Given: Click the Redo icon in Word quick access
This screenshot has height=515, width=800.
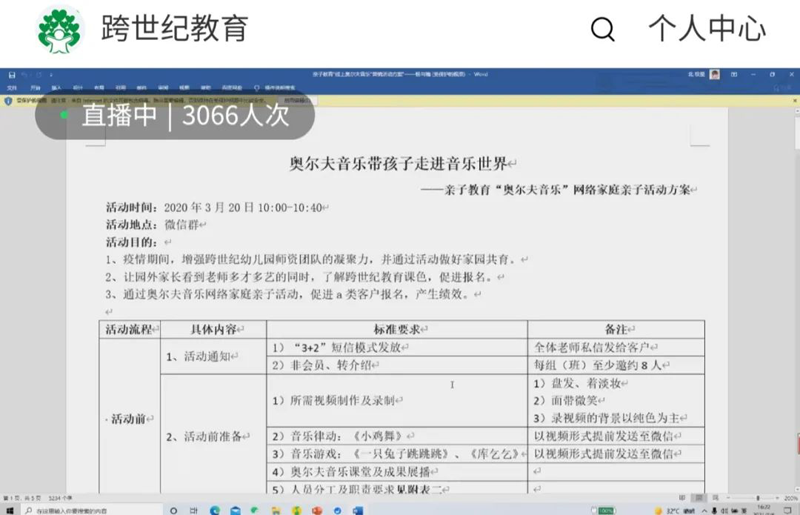Looking at the screenshot, I should coord(38,75).
